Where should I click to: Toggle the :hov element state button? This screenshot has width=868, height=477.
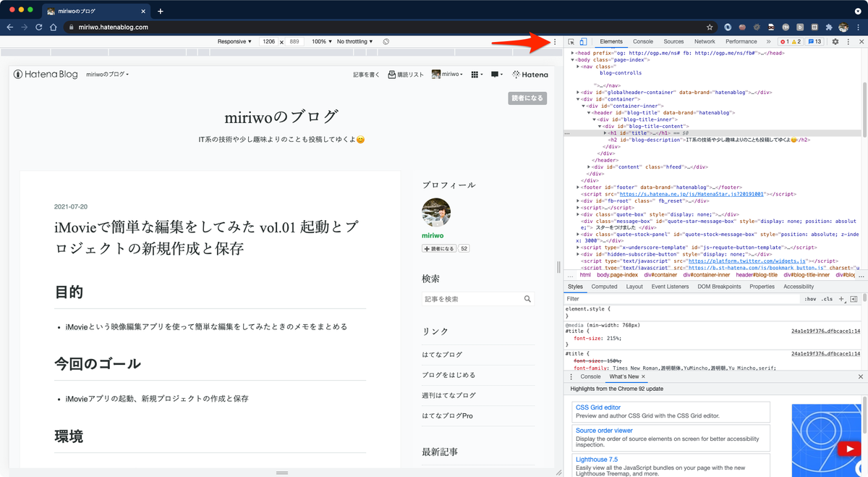[810, 299]
